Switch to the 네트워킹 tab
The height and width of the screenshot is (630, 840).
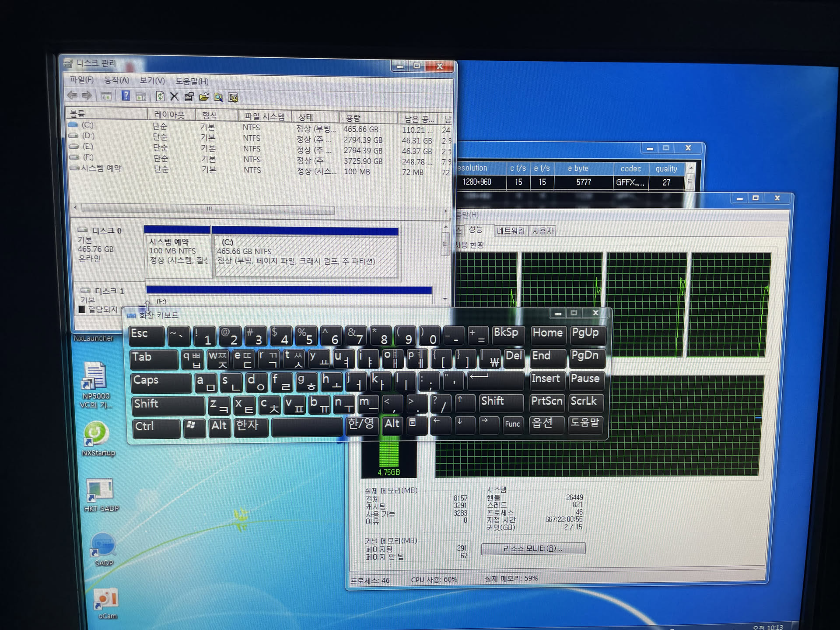(510, 231)
